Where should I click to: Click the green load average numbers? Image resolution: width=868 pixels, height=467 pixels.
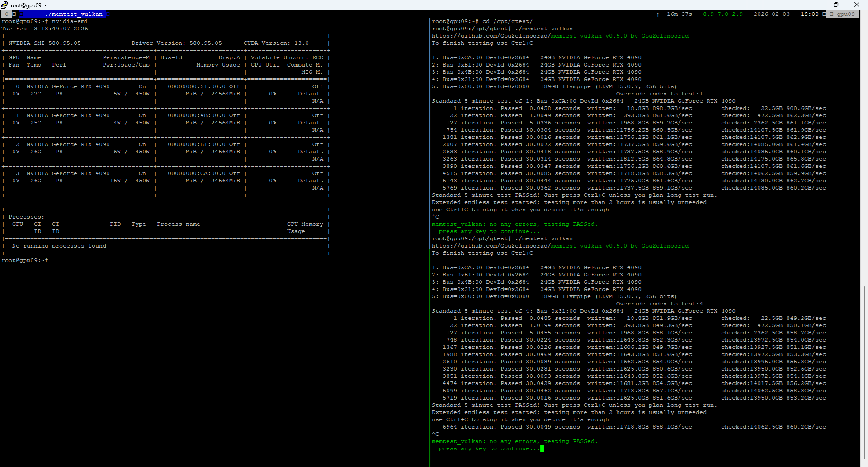pos(722,14)
